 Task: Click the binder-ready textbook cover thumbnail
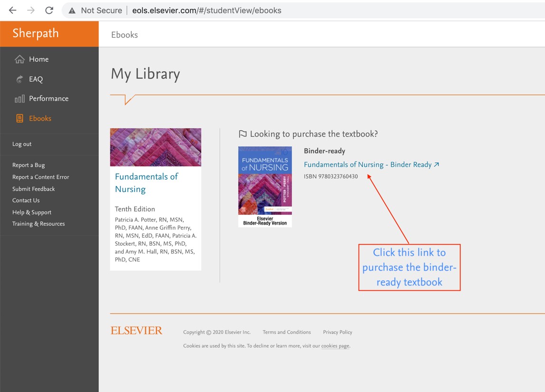tap(265, 183)
